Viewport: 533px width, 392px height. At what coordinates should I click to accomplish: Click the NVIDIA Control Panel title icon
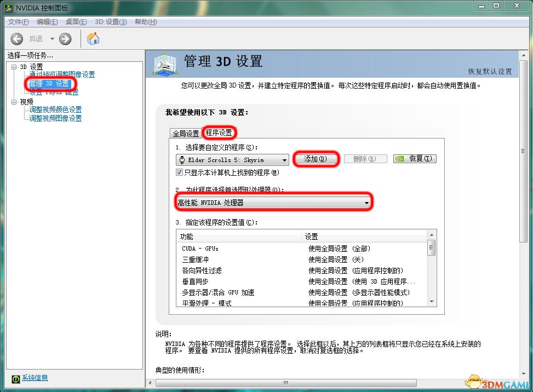point(9,8)
